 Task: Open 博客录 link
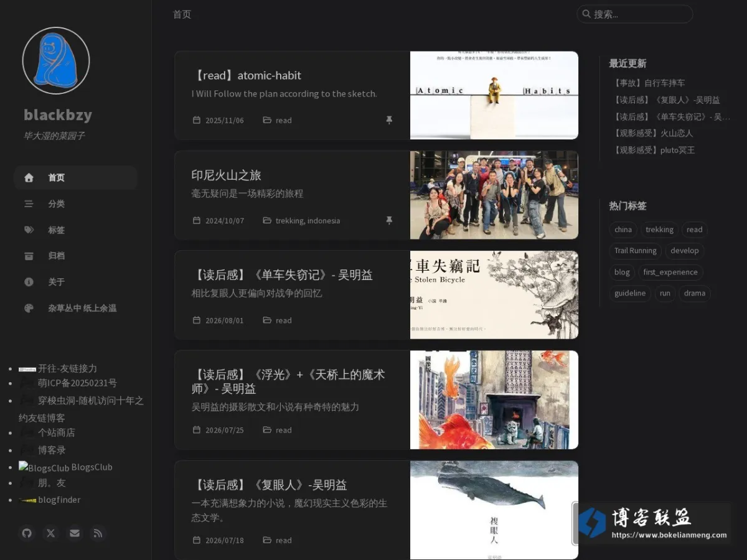[x=52, y=450]
